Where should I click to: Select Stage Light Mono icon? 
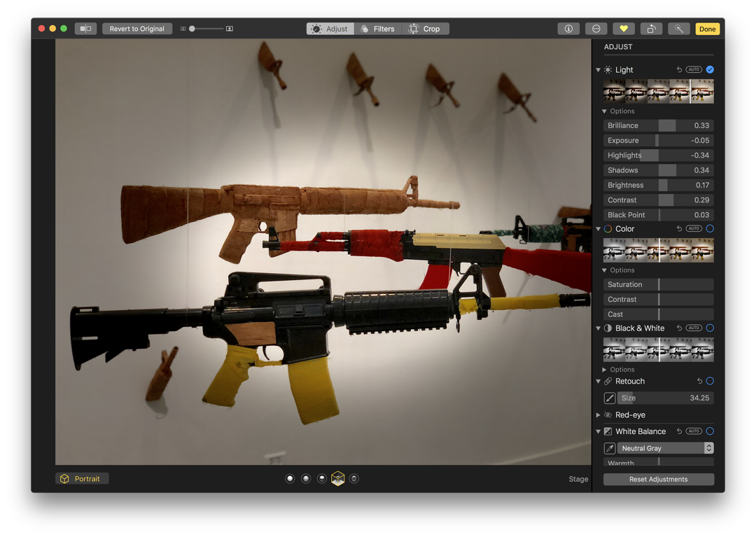(354, 479)
